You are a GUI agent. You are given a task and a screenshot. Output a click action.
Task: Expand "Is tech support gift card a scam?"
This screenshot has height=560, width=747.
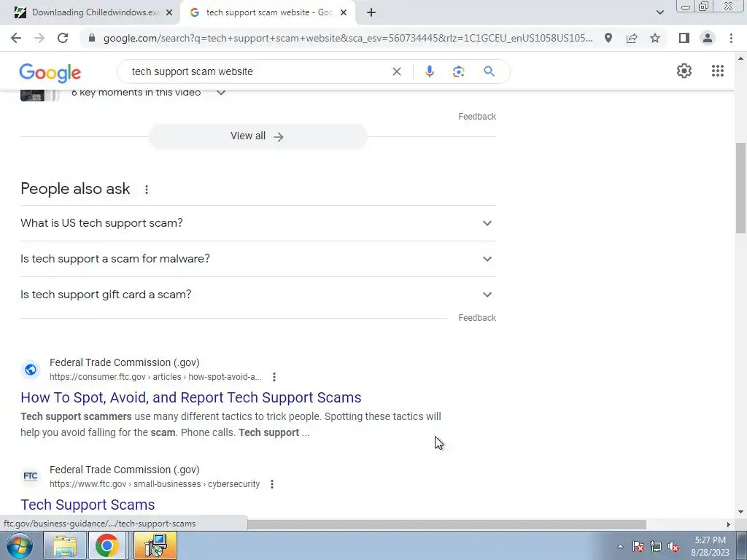pyautogui.click(x=258, y=295)
